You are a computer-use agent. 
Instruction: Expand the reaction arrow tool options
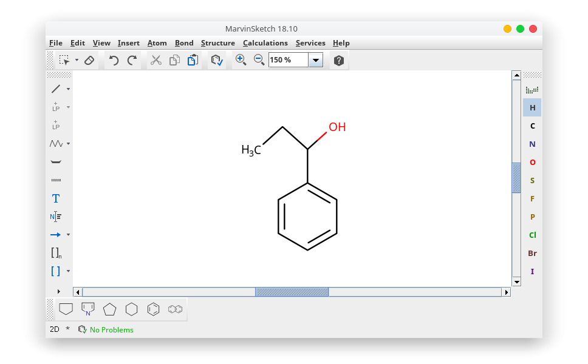click(68, 235)
